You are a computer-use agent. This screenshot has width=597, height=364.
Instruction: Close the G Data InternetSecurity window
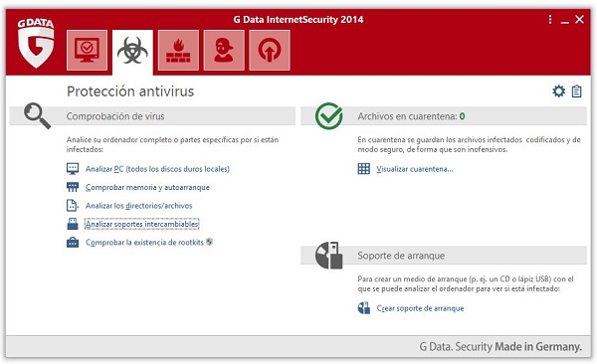579,20
